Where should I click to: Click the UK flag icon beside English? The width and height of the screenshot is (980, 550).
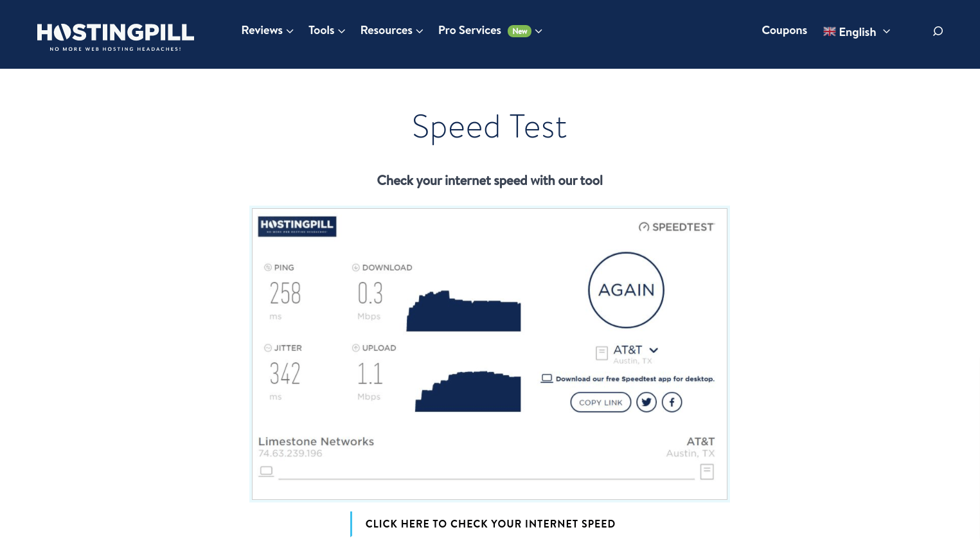(829, 31)
